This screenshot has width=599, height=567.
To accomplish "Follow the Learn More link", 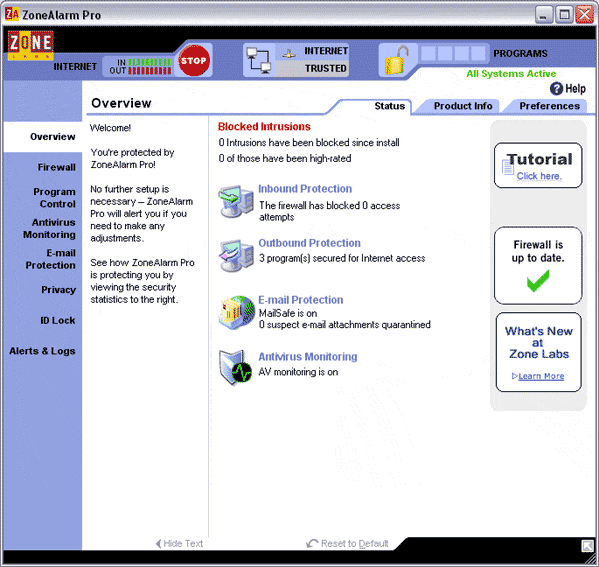I will [x=541, y=376].
